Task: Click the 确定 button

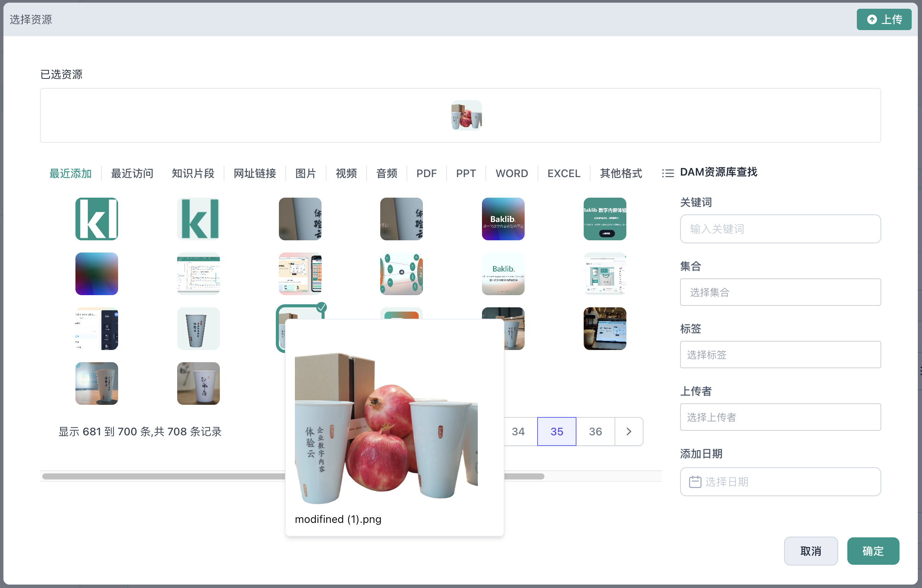Action: point(872,551)
